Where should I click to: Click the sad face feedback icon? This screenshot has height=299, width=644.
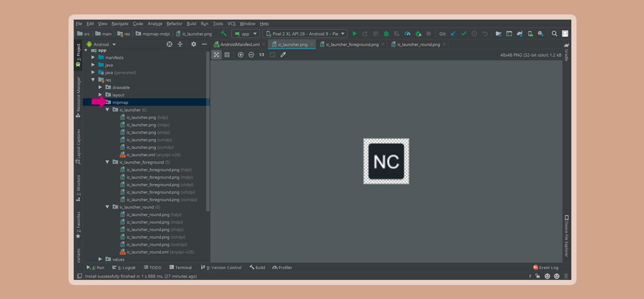pyautogui.click(x=557, y=276)
